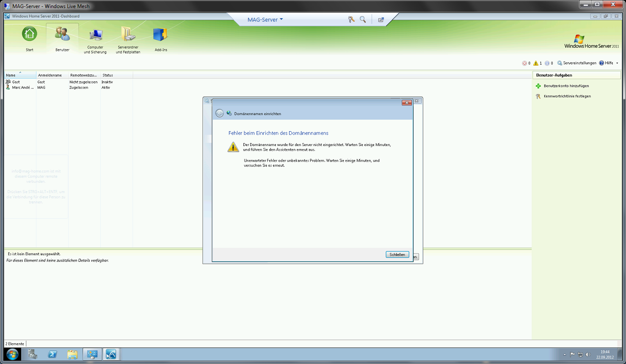626x364 pixels.
Task: Open the Hilfe help button
Action: tap(606, 63)
